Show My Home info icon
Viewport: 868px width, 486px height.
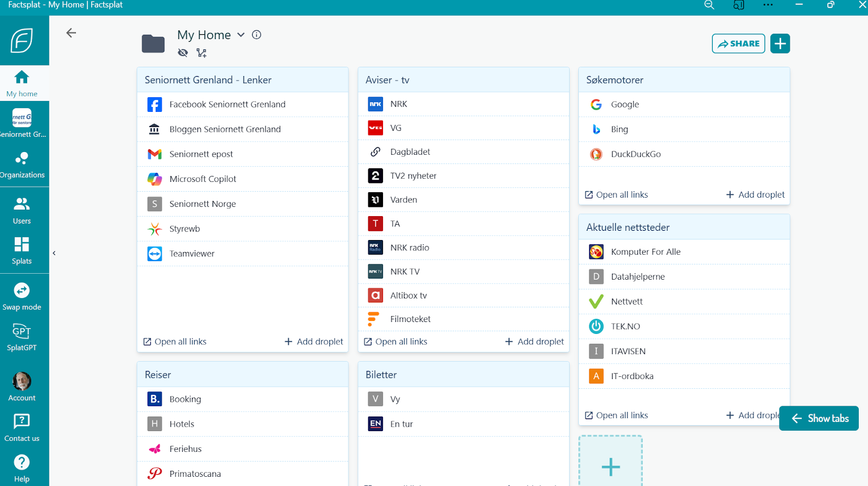257,35
